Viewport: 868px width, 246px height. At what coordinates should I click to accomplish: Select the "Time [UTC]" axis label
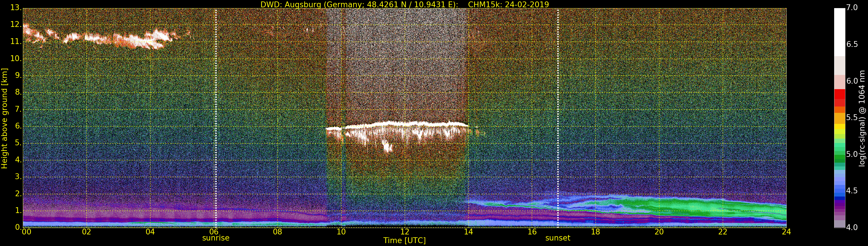[404, 241]
